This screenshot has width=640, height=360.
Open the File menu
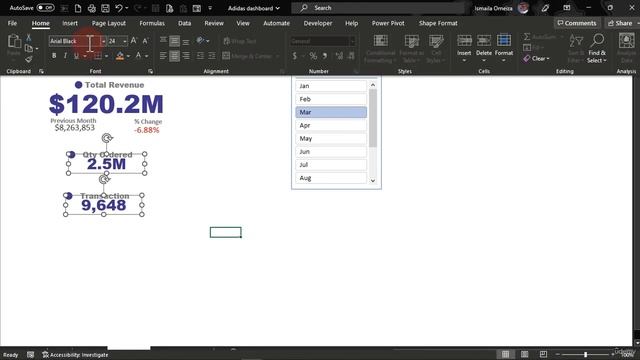(12, 23)
